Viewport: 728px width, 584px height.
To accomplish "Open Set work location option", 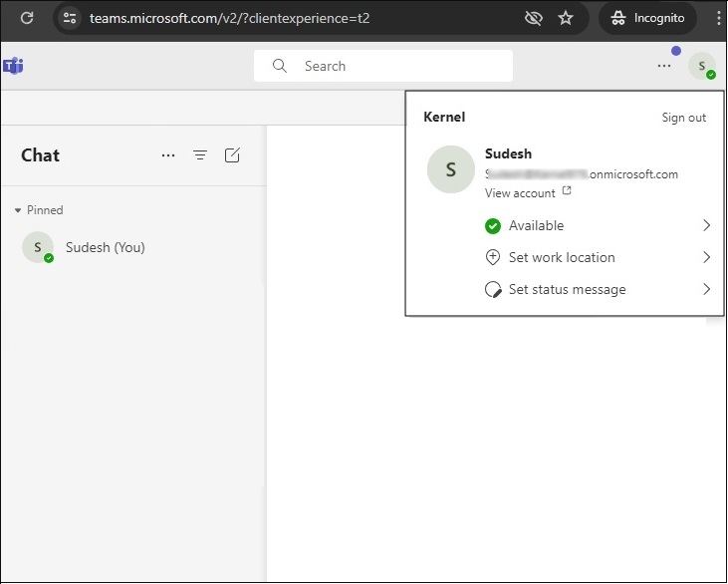I will coord(598,257).
